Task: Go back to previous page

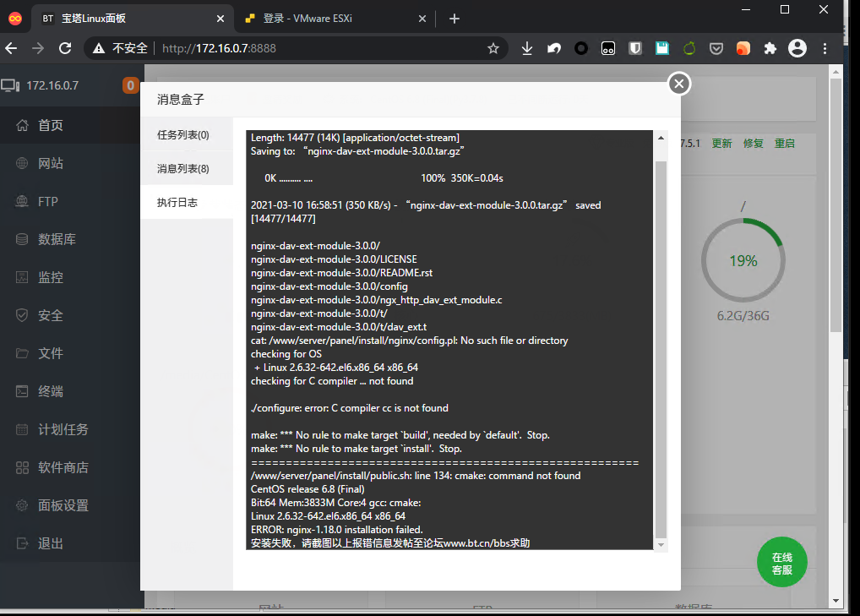Action: [11, 48]
